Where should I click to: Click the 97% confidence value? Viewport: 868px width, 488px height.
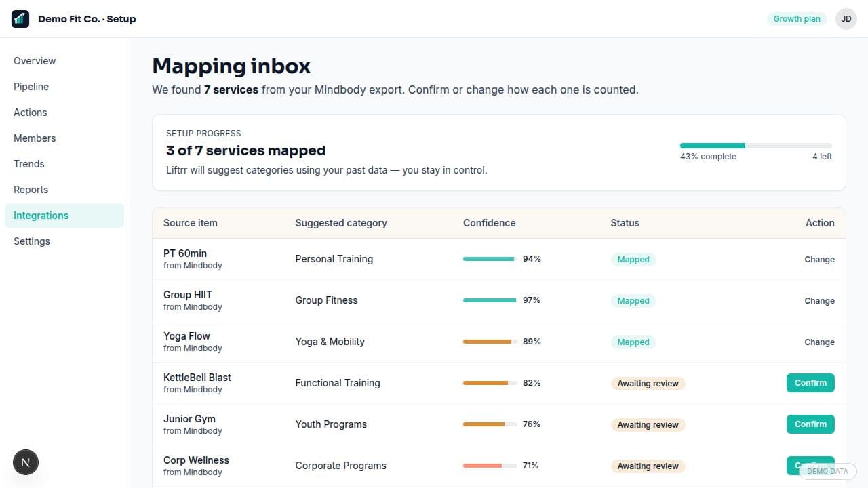(532, 300)
